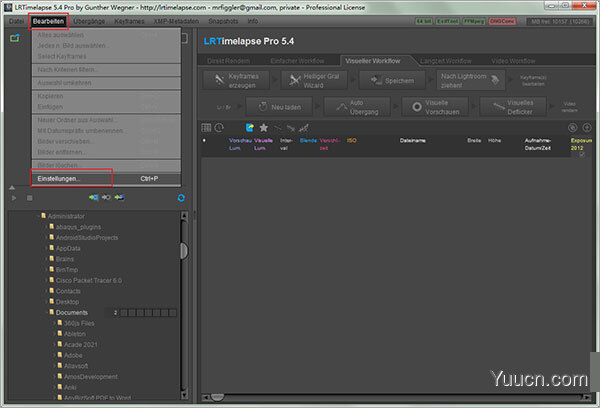Image resolution: width=600 pixels, height=408 pixels.
Task: Select the Acade 2021 folder
Action: pos(80,345)
